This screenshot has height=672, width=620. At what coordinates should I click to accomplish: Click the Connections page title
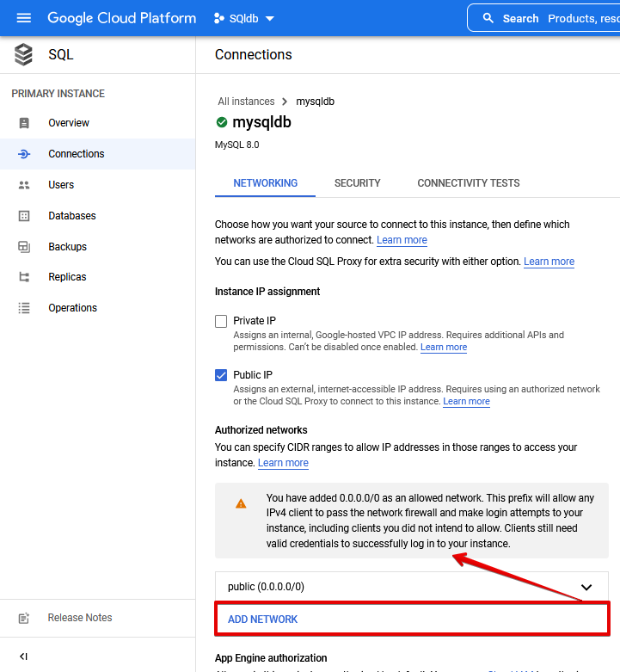coord(254,55)
